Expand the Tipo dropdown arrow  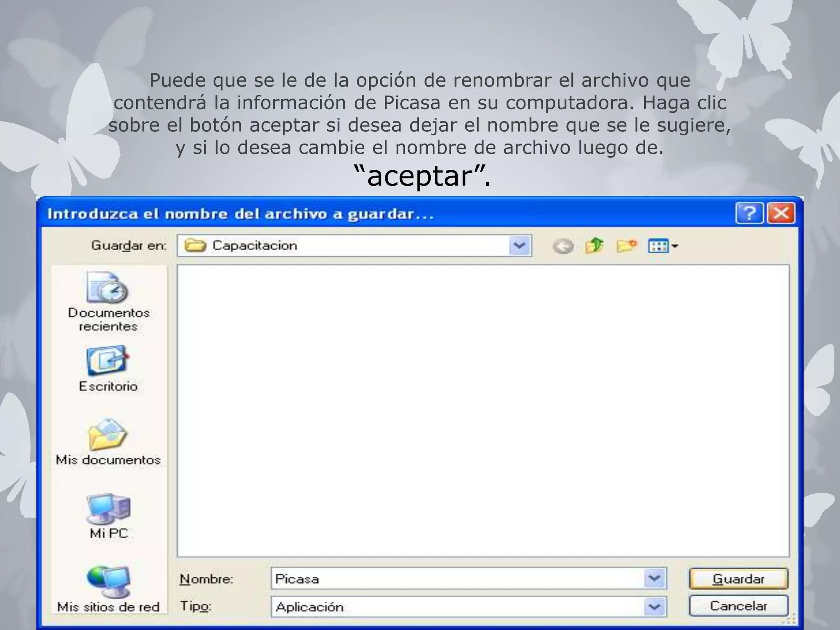pyautogui.click(x=654, y=607)
